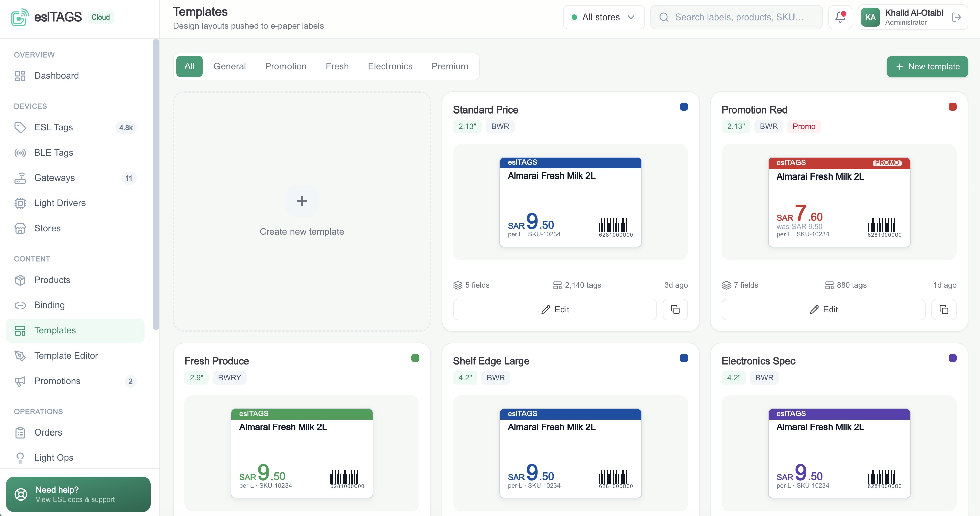
Task: Click the 4.8k badge on ESL Tags
Action: (126, 127)
